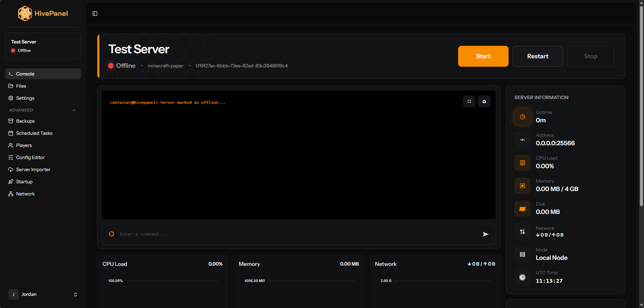Click the 4096.00 MB axis label

pos(255,281)
